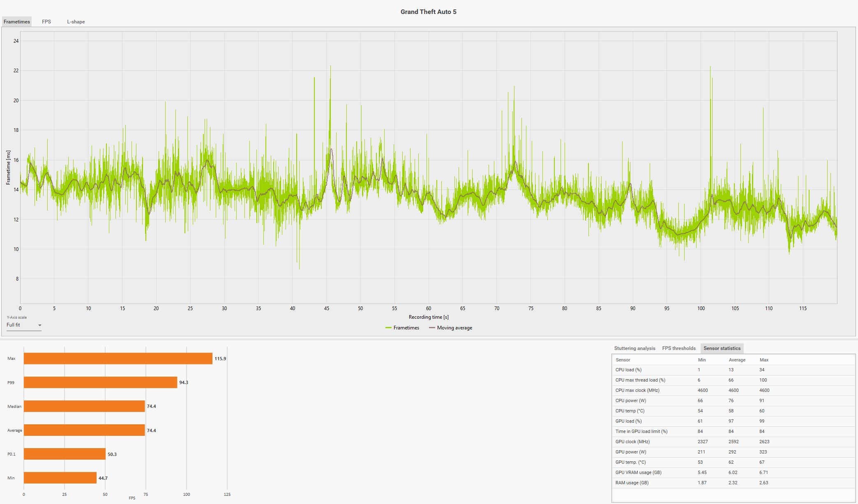Click GPU clock max value 2623
Image resolution: width=858 pixels, height=504 pixels.
point(764,442)
